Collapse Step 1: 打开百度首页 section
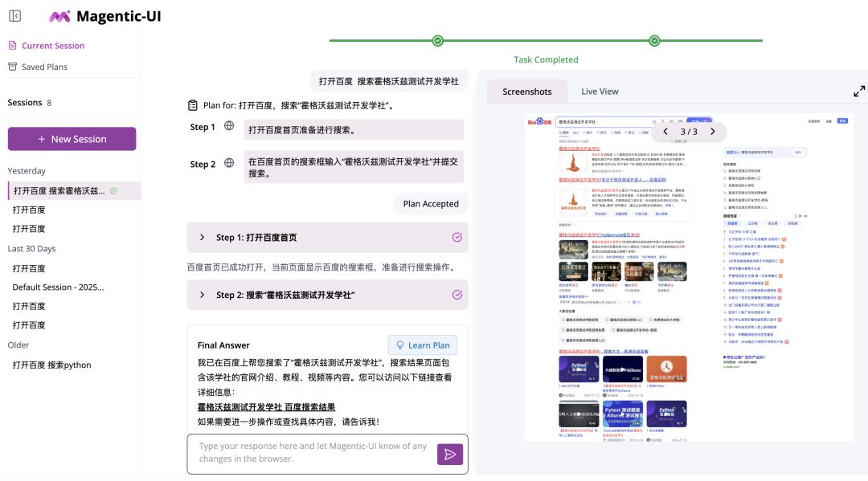 pos(202,237)
